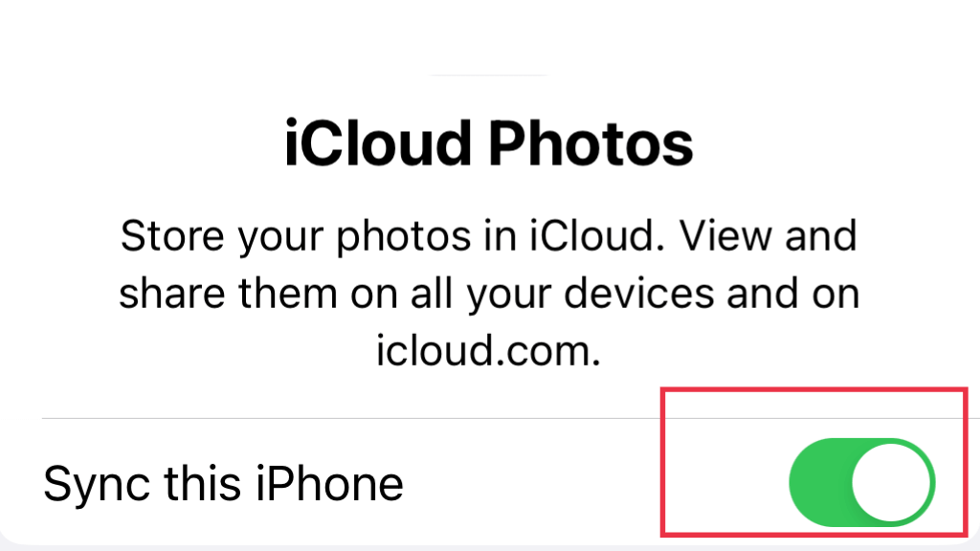Click the iCloud Photos heading
The width and height of the screenshot is (980, 551).
pyautogui.click(x=489, y=143)
